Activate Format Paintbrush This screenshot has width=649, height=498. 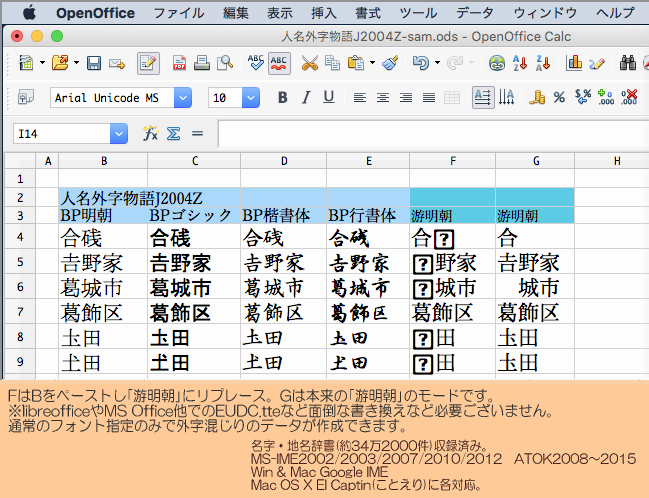click(390, 63)
